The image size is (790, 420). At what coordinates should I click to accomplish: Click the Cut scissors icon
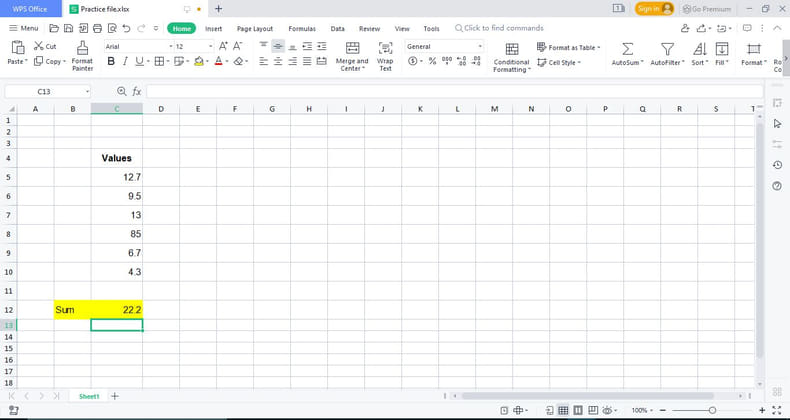coord(39,46)
